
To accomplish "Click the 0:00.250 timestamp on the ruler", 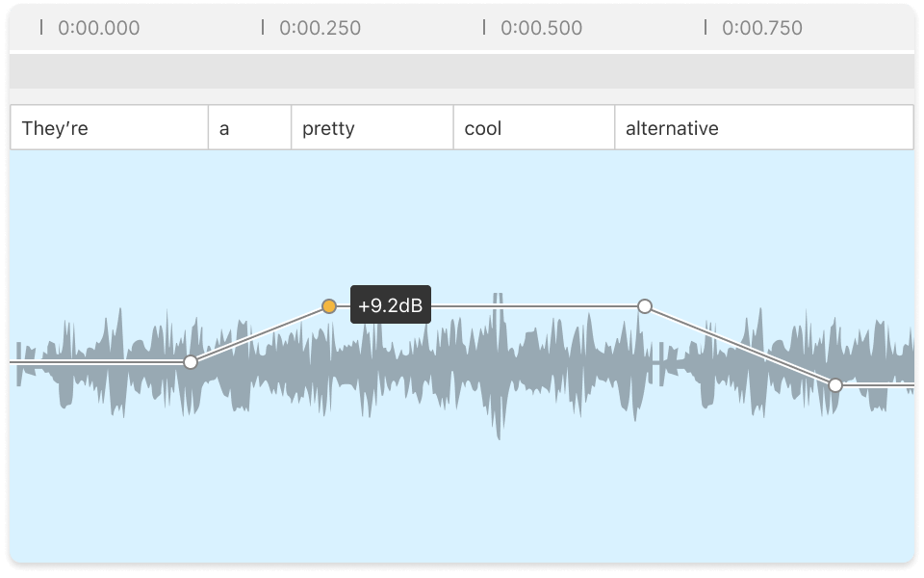I will click(x=318, y=28).
